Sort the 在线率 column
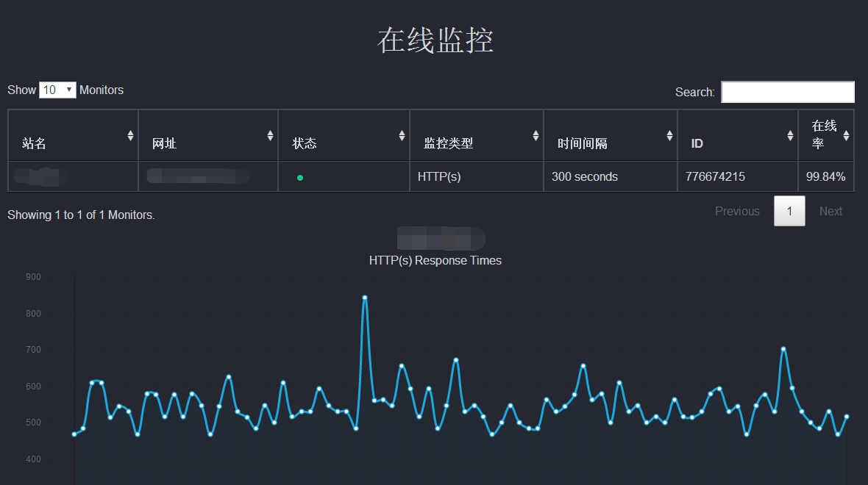Screen dimensions: 868x485 click(x=846, y=135)
